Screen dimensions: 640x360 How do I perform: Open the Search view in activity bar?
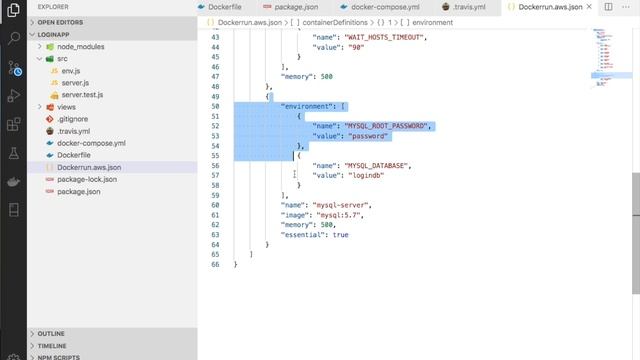click(13, 38)
